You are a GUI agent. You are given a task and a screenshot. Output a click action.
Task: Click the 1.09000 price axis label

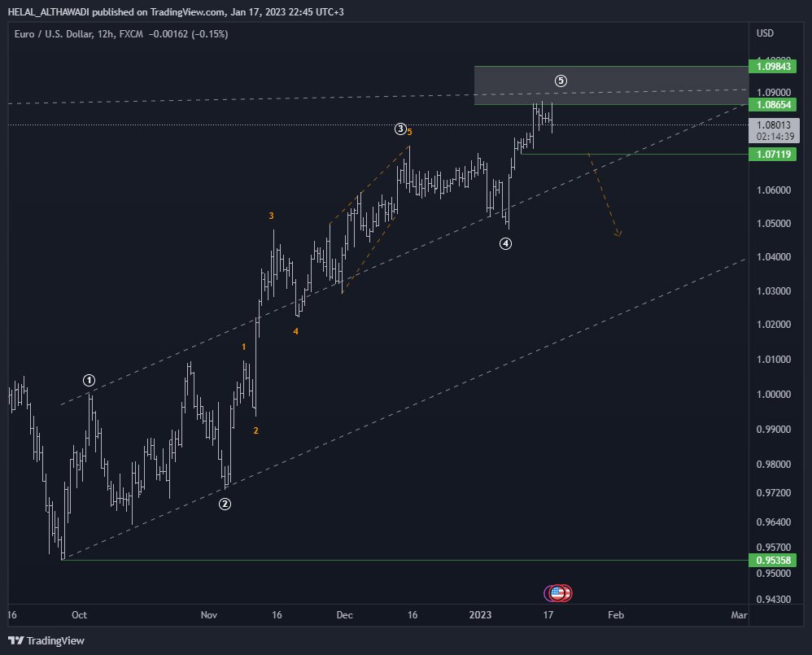point(774,92)
